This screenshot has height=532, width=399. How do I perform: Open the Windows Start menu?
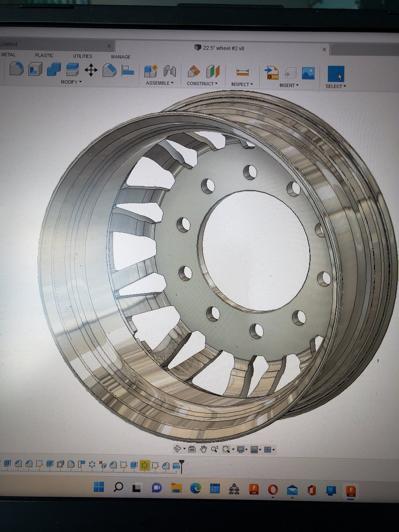(99, 487)
